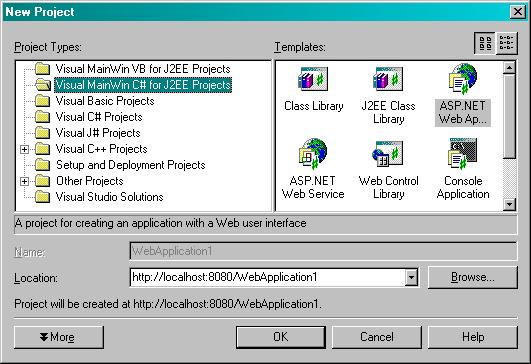Image resolution: width=531 pixels, height=364 pixels.
Task: Switch templates to small icons view
Action: (x=506, y=43)
